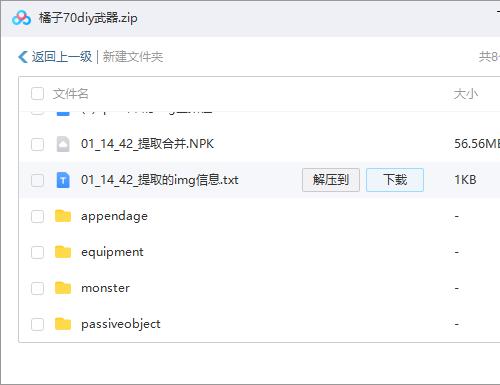Check the box for 01_14_42_提取合并.NPK

point(37,144)
